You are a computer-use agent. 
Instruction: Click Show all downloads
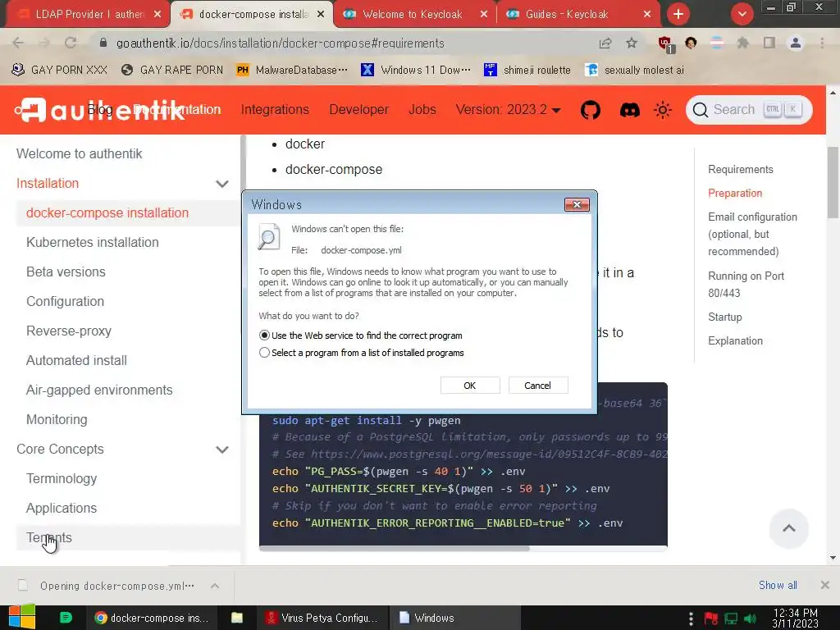point(778,585)
